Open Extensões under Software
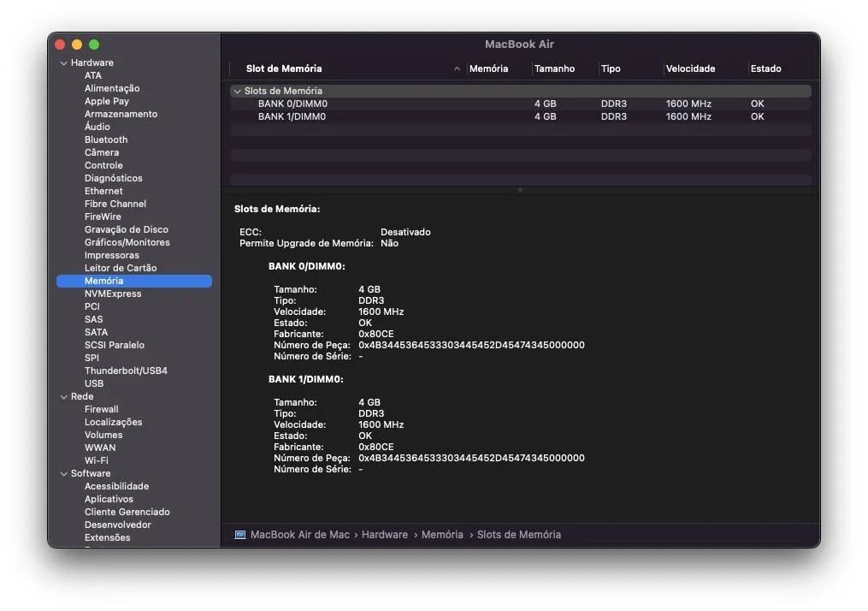868x611 pixels. pos(107,537)
